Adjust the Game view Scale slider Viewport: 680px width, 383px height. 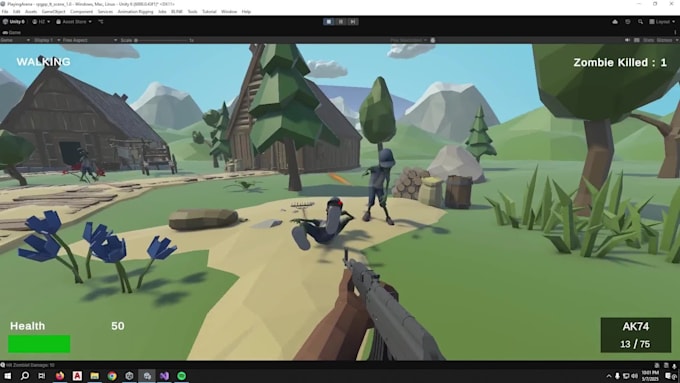[162, 40]
